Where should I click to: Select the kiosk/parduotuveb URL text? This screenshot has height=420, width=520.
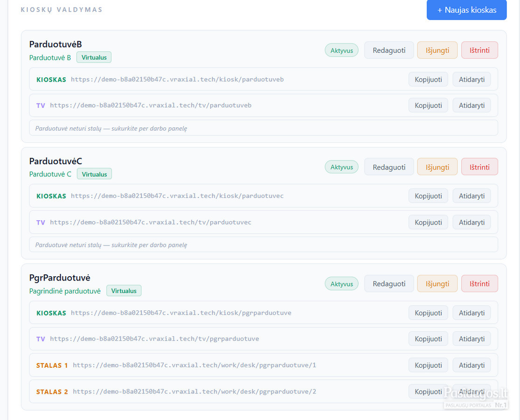point(177,79)
